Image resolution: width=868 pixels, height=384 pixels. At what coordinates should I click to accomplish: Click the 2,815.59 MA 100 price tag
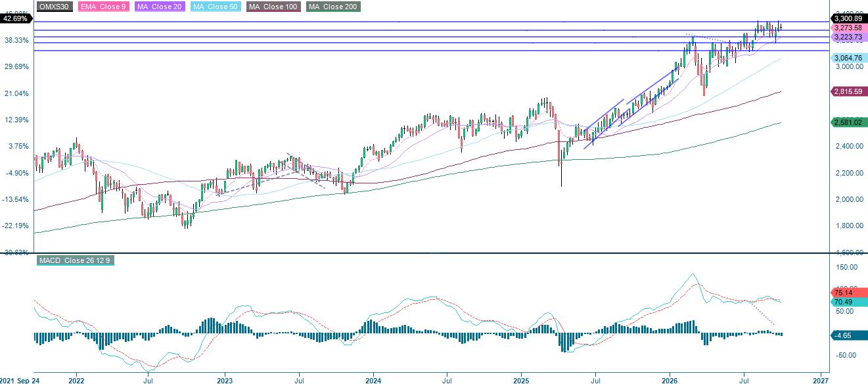coord(850,91)
